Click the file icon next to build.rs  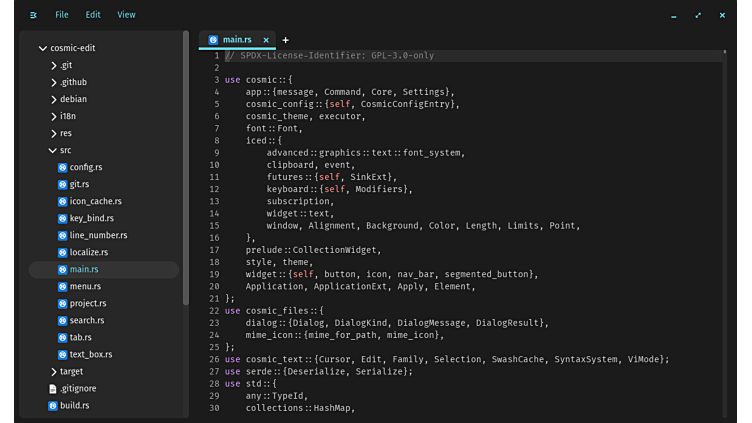point(52,406)
